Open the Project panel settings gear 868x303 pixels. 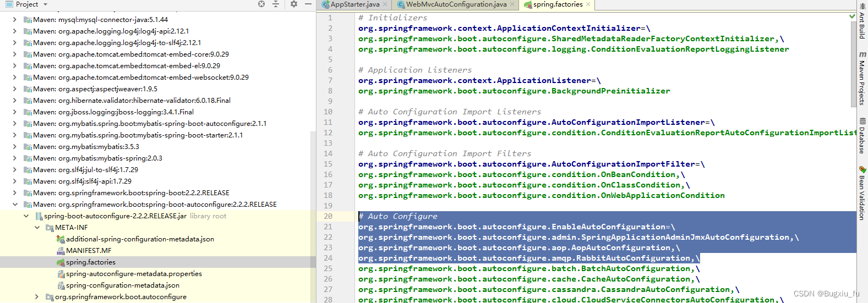pyautogui.click(x=293, y=4)
